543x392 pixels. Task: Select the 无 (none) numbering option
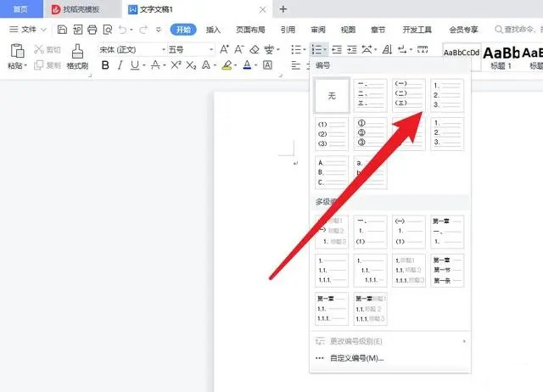pyautogui.click(x=332, y=96)
